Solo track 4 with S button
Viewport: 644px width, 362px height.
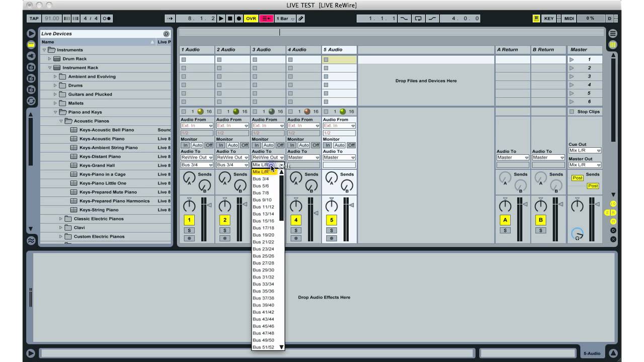pyautogui.click(x=296, y=230)
